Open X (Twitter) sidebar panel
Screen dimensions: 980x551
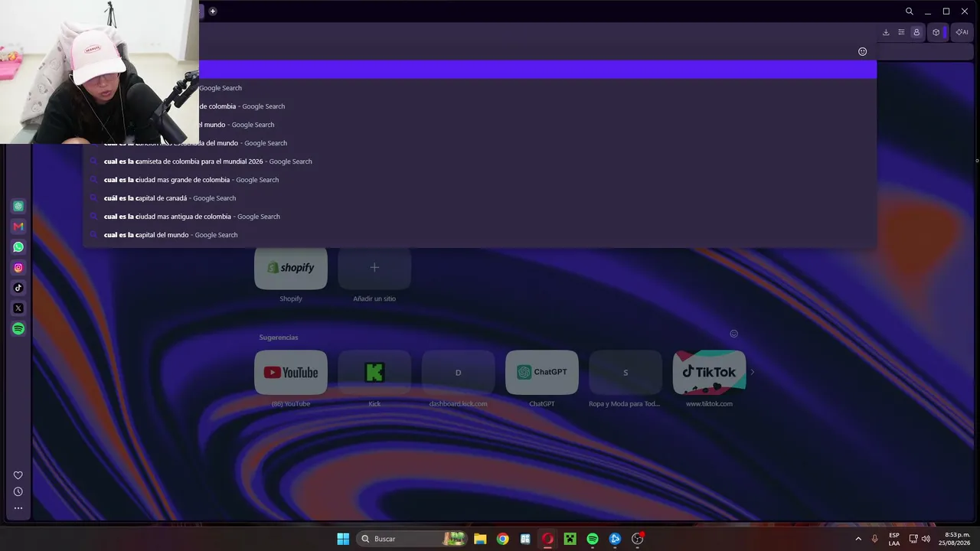click(x=18, y=308)
